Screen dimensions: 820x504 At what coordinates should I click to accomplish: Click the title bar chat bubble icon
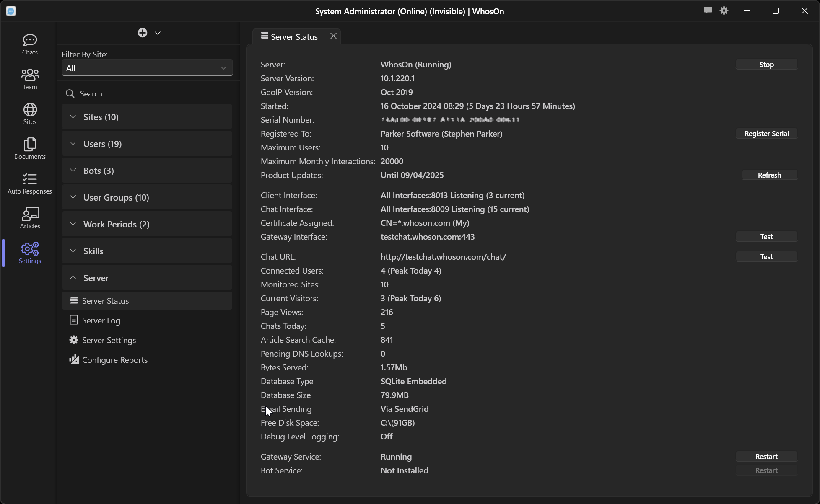pyautogui.click(x=708, y=10)
